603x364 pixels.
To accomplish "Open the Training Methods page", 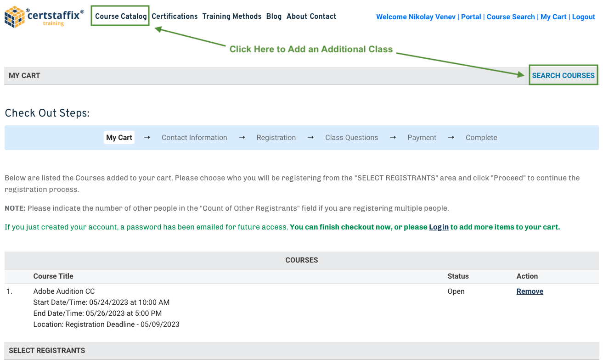I will tap(231, 17).
